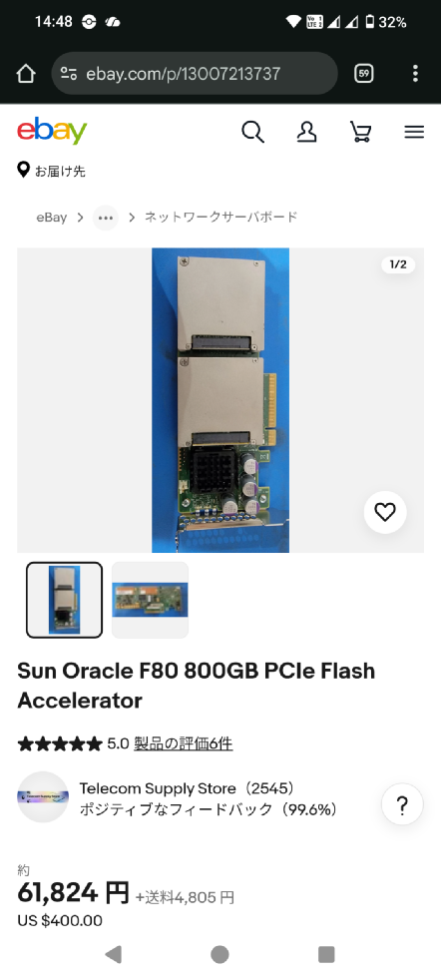The image size is (441, 980).
Task: Open the eBay hamburger menu
Action: pyautogui.click(x=414, y=132)
